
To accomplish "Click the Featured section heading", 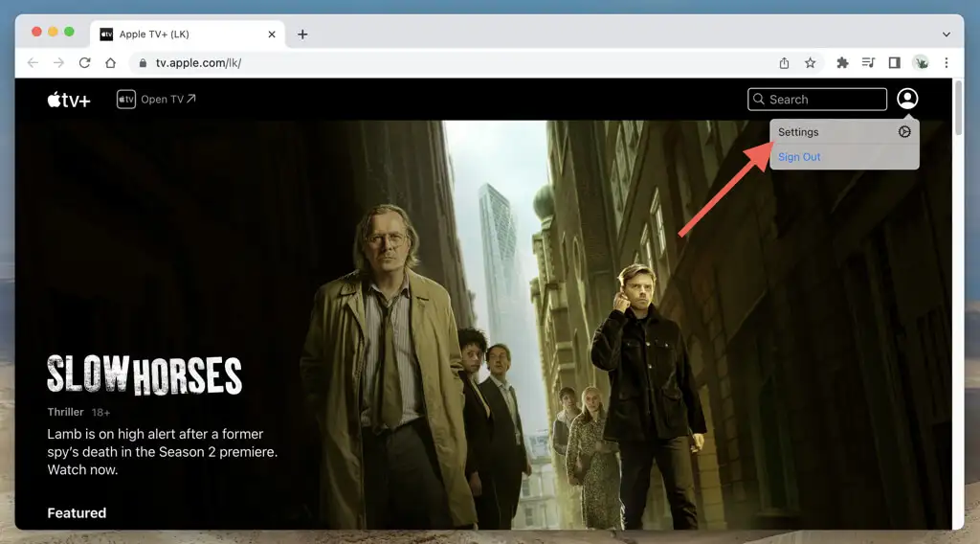I will click(77, 512).
